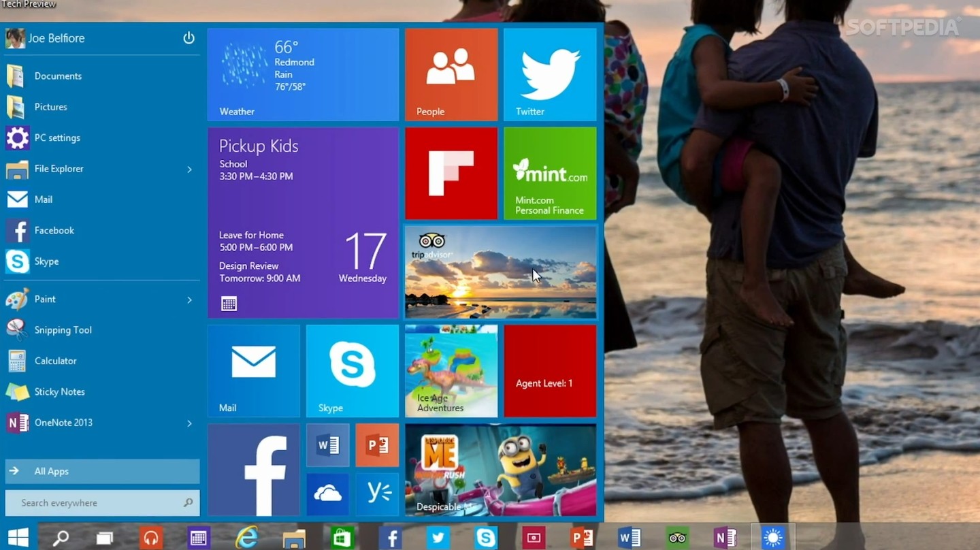Expand the Paint jump list arrow

(189, 300)
